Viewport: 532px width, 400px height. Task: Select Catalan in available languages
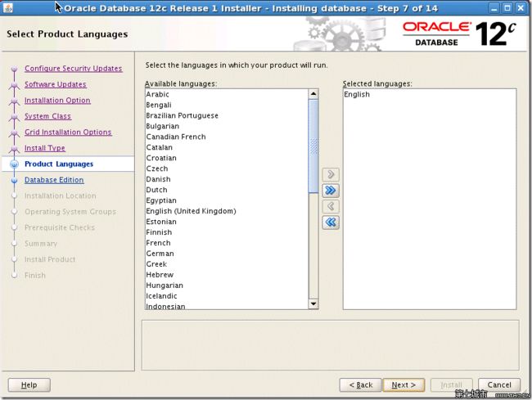pyautogui.click(x=226, y=147)
